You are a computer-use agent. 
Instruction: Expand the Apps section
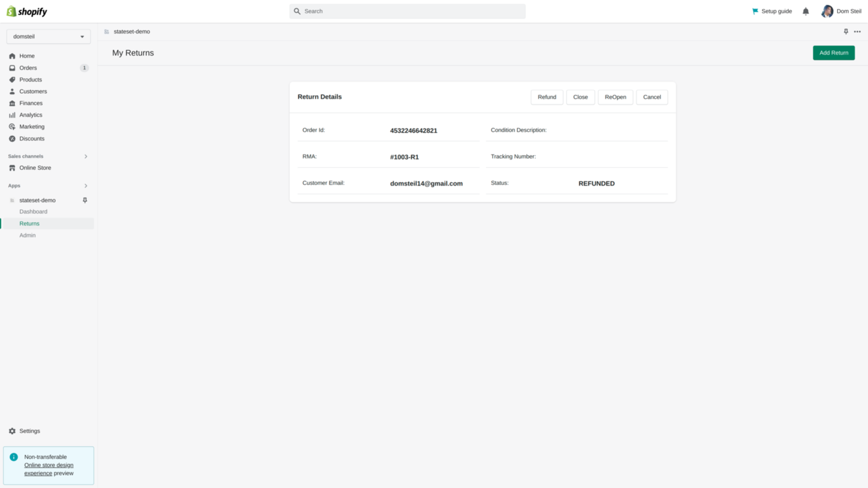[x=86, y=185]
